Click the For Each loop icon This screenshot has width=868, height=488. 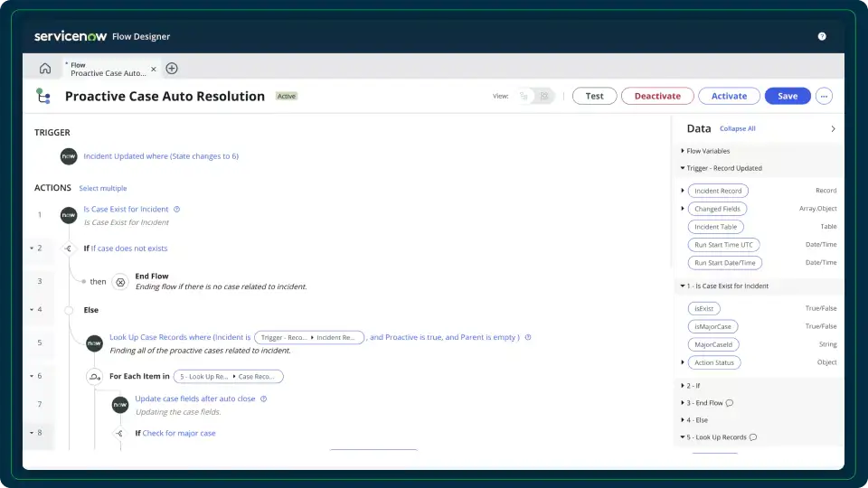coord(94,377)
